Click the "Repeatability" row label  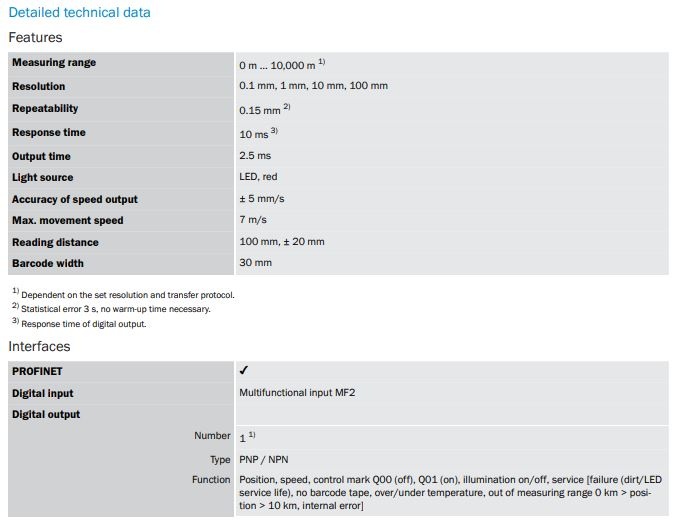[45, 108]
